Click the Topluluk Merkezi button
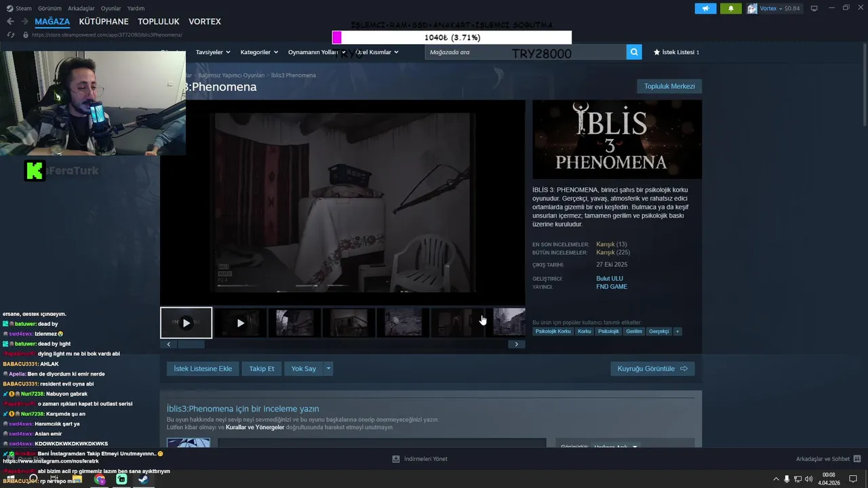868x488 pixels. point(669,86)
